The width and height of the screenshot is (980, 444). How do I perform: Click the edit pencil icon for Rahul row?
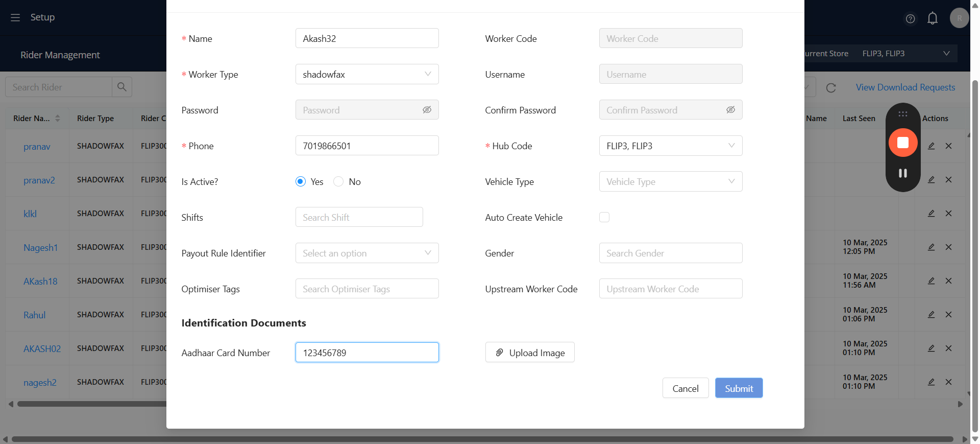pos(931,315)
